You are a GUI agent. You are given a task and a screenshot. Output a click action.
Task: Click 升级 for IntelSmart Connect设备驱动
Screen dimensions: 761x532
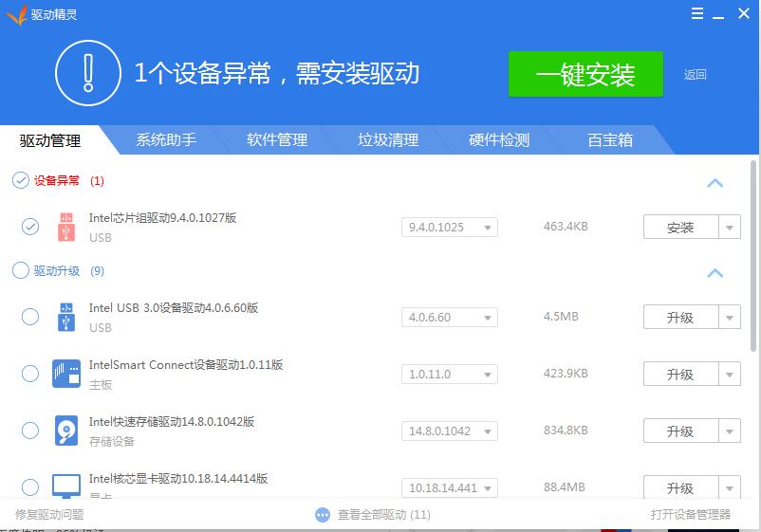pos(680,374)
